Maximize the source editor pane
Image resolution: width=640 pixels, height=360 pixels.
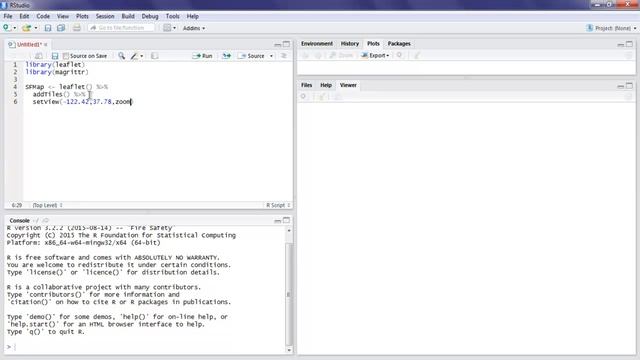(x=287, y=44)
